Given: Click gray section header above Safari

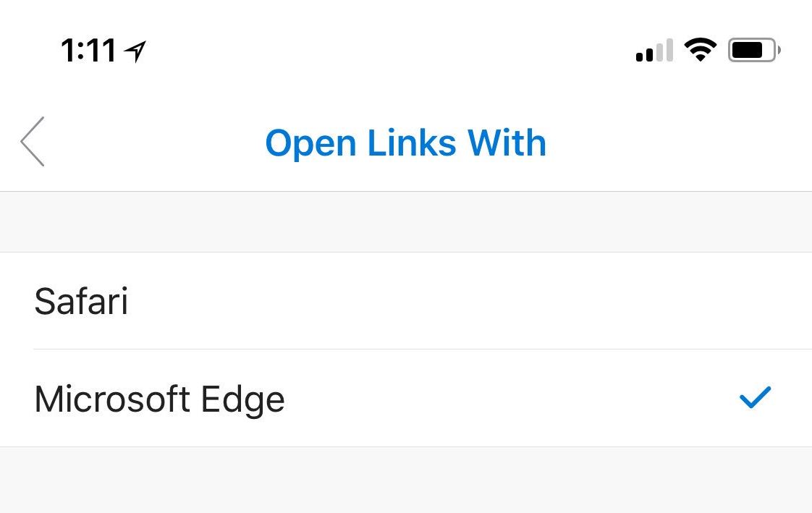Looking at the screenshot, I should (x=405, y=222).
